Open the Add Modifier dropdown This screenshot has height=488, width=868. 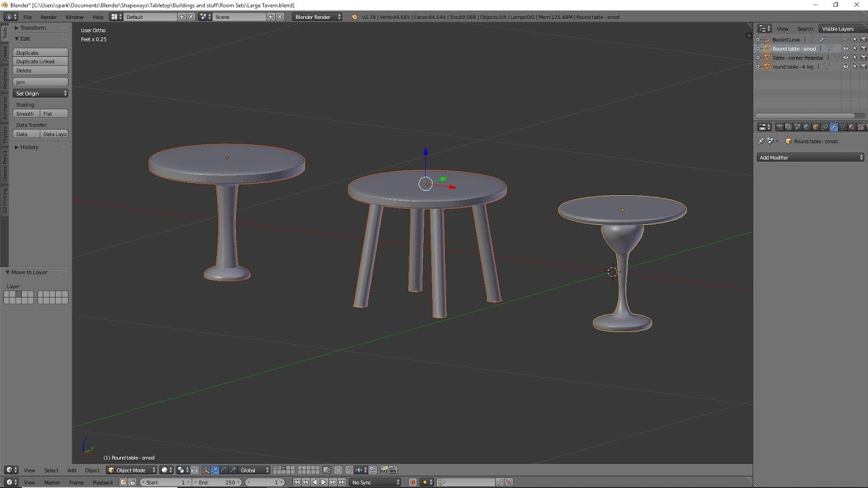(810, 157)
